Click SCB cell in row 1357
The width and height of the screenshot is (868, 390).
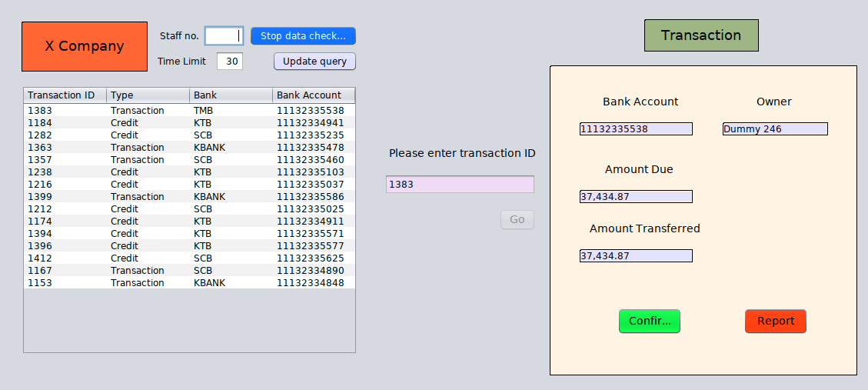231,159
